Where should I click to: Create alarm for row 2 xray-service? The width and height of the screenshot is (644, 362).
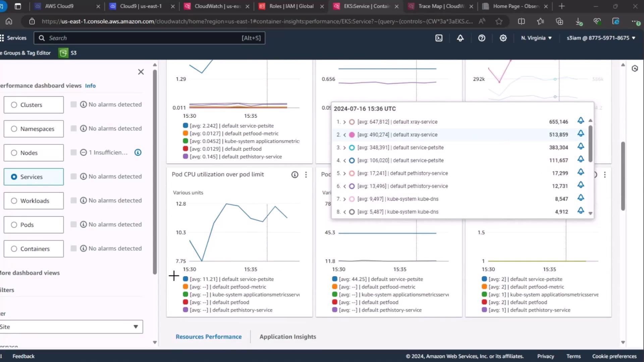(581, 134)
